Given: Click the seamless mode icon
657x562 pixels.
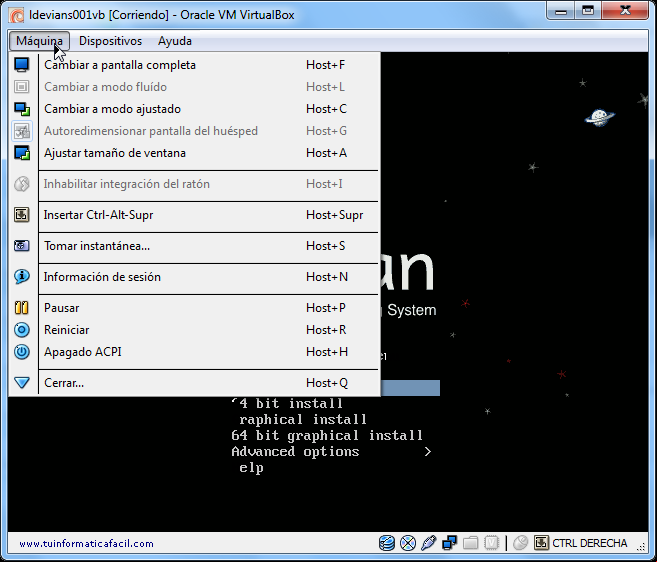Looking at the screenshot, I should tap(22, 87).
